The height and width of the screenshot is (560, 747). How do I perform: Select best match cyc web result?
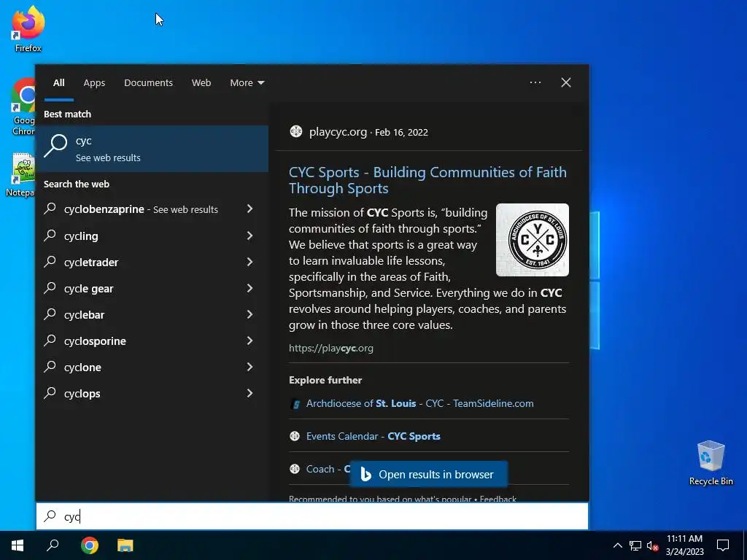click(152, 149)
